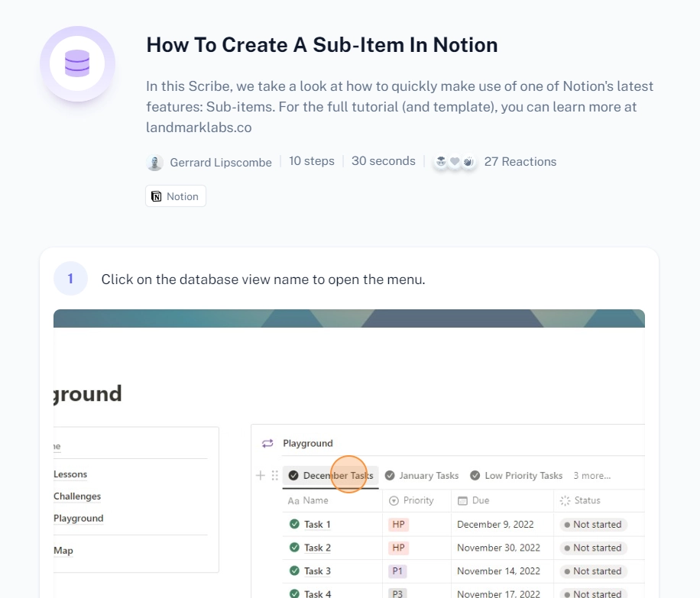Open the Lessons link in sidebar

click(x=70, y=474)
